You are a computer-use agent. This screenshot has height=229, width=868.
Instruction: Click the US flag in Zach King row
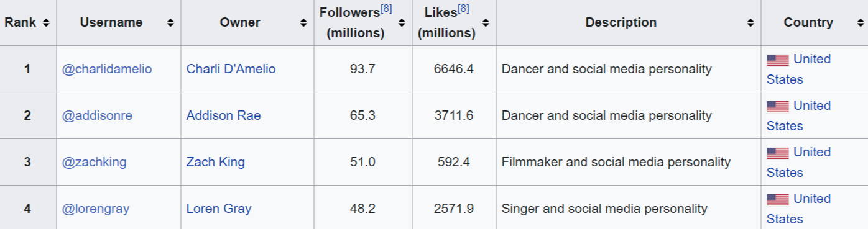click(777, 153)
